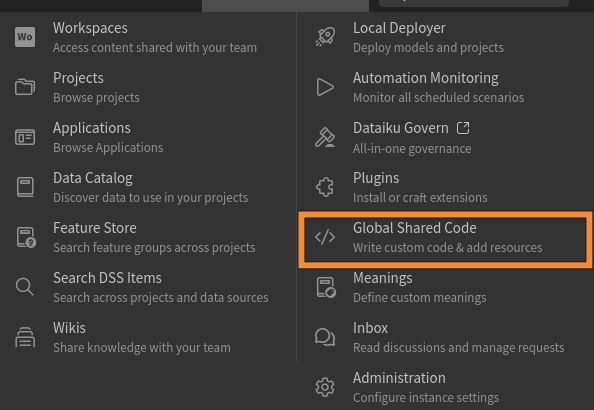
Task: Open the Plugins puzzle-piece icon
Action: coord(325,187)
